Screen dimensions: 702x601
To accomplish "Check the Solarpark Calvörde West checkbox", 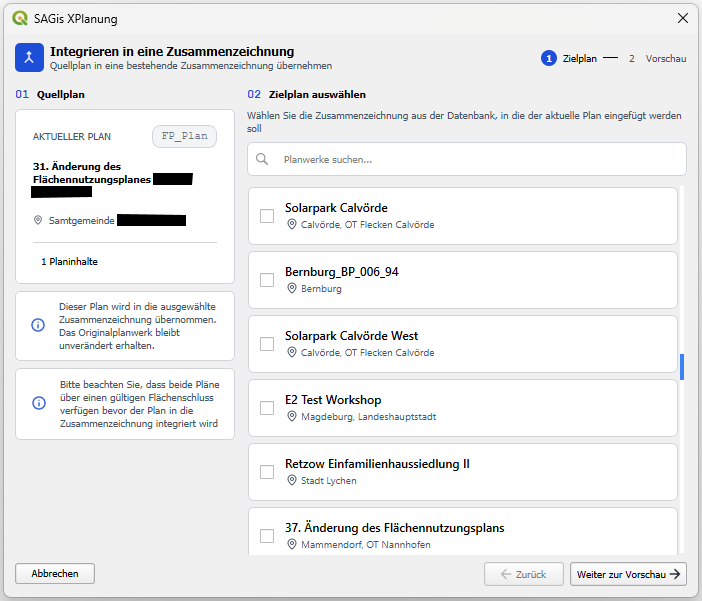I will pos(267,344).
